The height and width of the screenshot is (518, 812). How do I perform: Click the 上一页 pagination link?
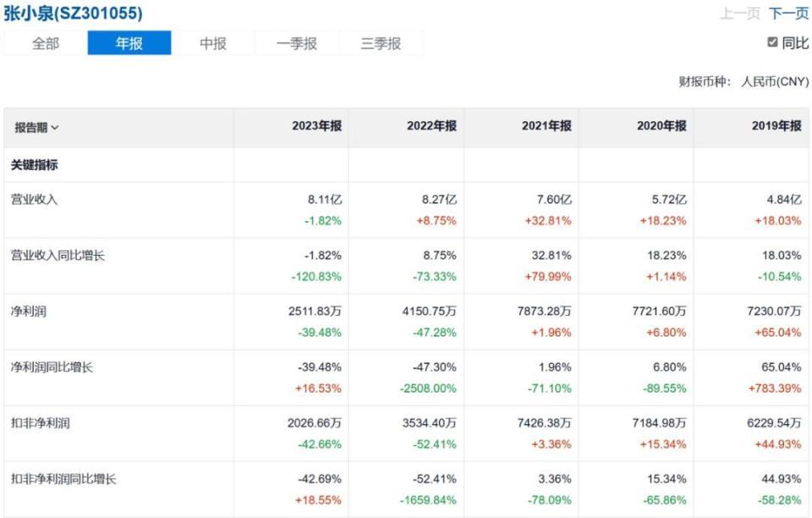740,13
